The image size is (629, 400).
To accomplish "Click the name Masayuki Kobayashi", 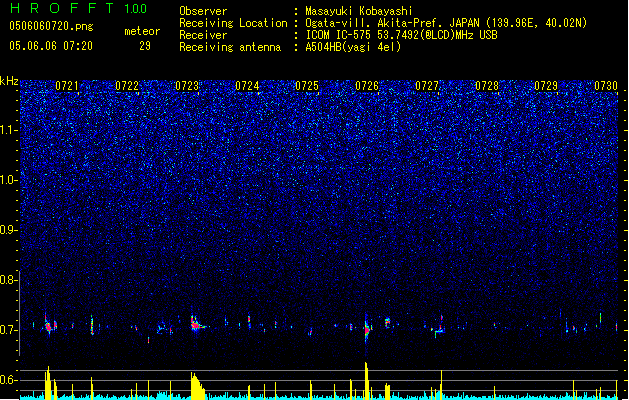I will click(x=359, y=11).
